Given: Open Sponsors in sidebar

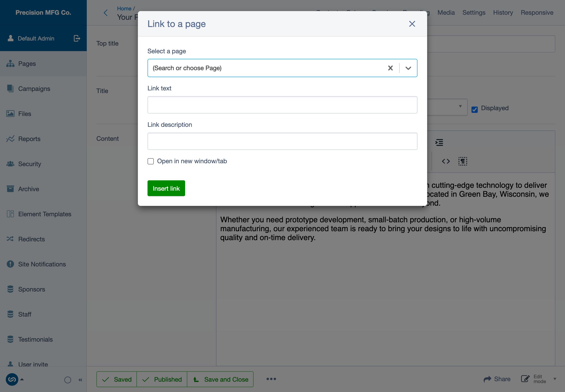Looking at the screenshot, I should [x=43, y=289].
